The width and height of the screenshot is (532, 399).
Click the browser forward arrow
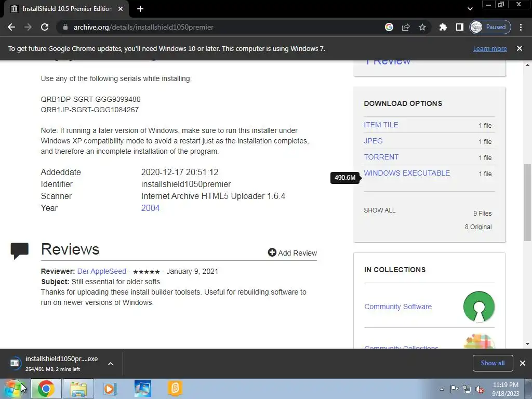28,27
